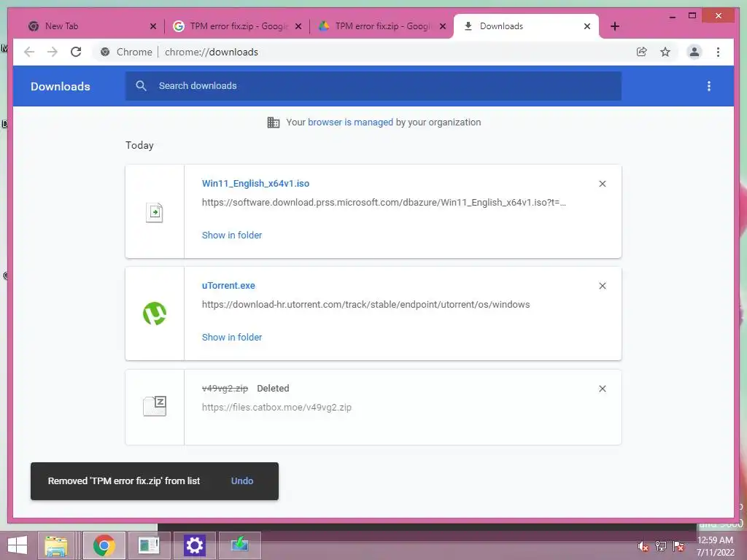
Task: Open the gear settings taskbar app
Action: [194, 545]
